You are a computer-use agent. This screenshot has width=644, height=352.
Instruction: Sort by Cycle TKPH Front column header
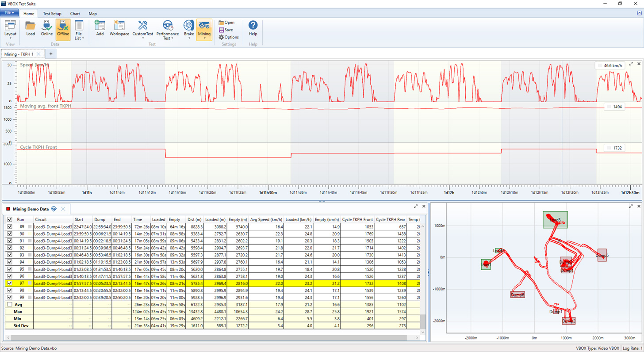click(357, 219)
